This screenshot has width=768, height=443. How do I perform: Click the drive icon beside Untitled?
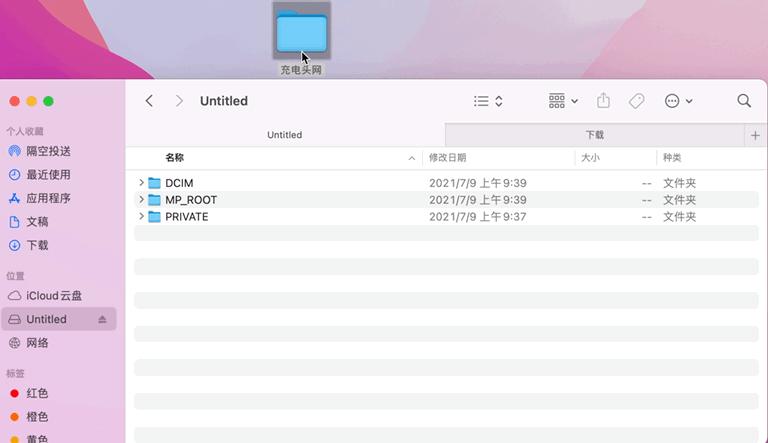(15, 319)
